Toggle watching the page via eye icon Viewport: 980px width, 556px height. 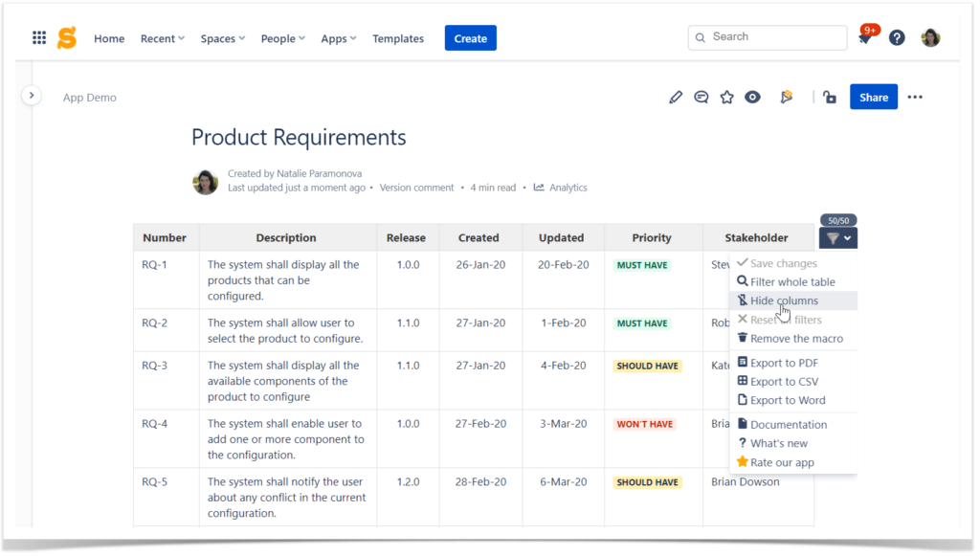click(752, 97)
